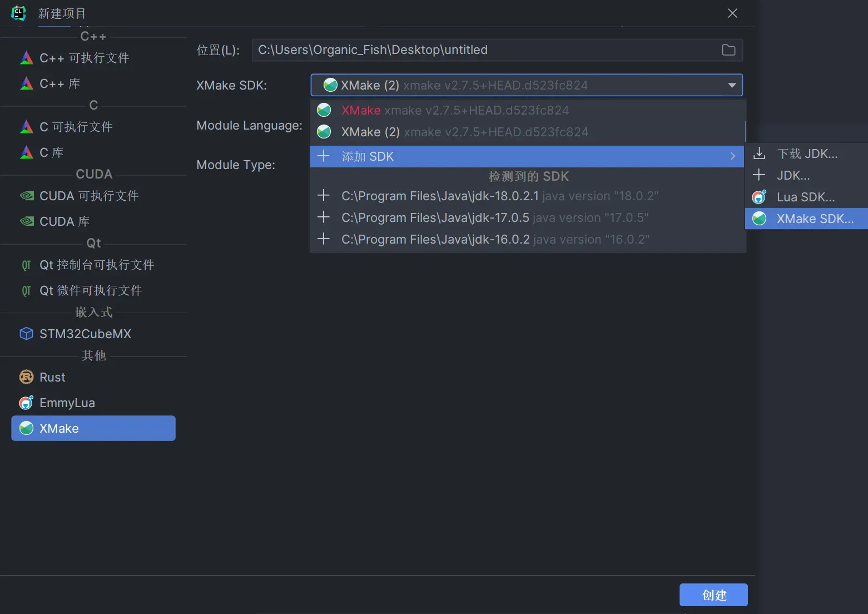Viewport: 868px width, 614px height.
Task: Click the Qt console executable icon
Action: click(x=27, y=265)
